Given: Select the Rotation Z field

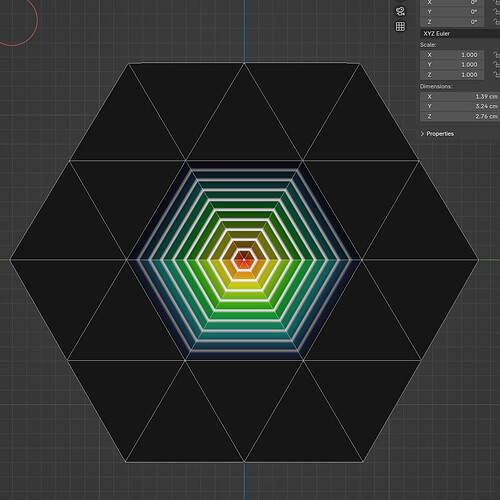Looking at the screenshot, I should [x=452, y=22].
